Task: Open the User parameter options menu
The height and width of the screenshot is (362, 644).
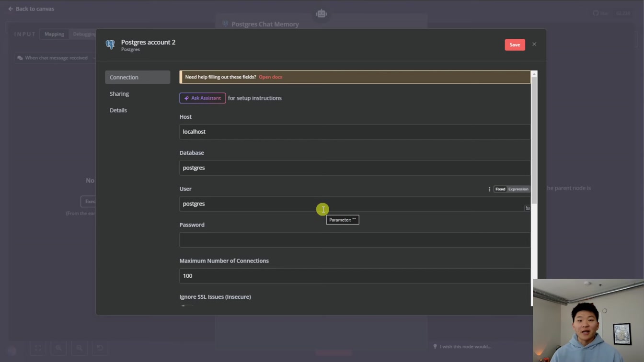Action: coord(489,189)
